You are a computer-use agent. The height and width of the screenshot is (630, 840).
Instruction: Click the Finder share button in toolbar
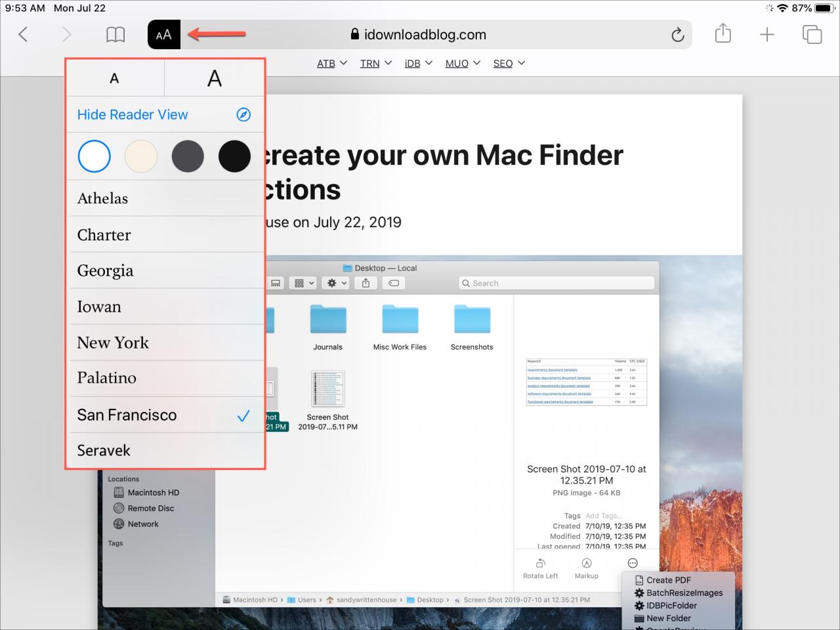click(366, 283)
